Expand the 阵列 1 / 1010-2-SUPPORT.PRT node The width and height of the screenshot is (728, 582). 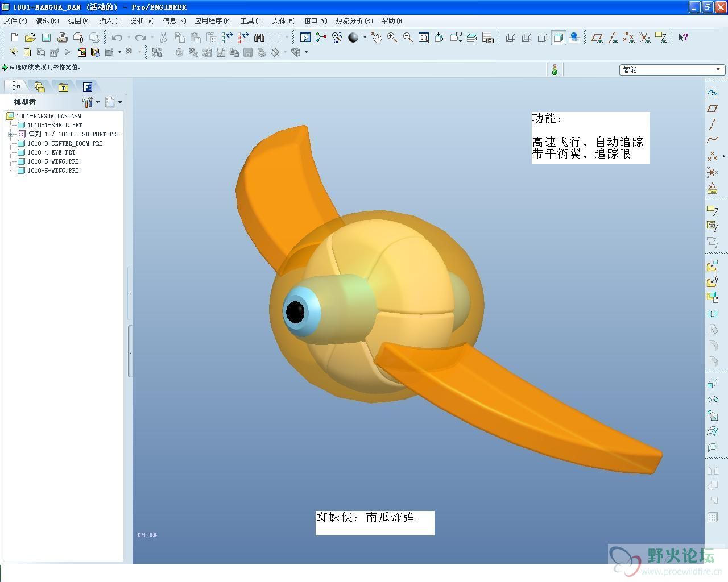(10, 134)
